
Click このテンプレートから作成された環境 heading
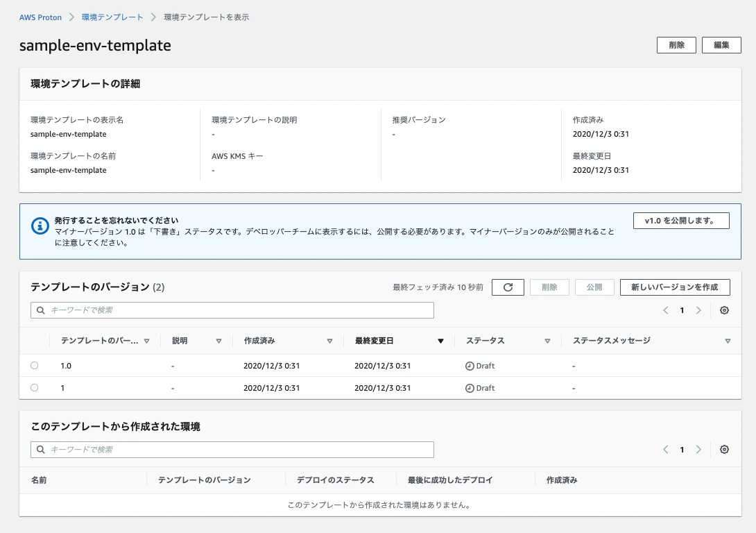click(x=115, y=426)
